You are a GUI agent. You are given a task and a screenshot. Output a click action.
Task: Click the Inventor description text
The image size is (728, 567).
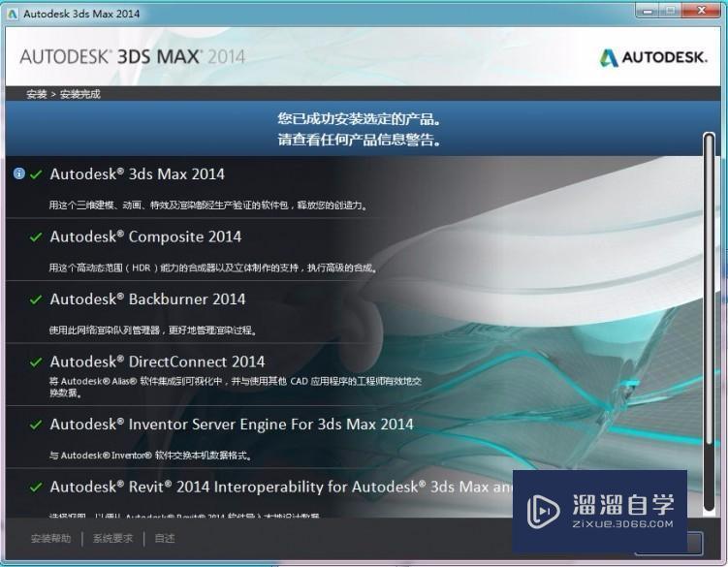151,456
